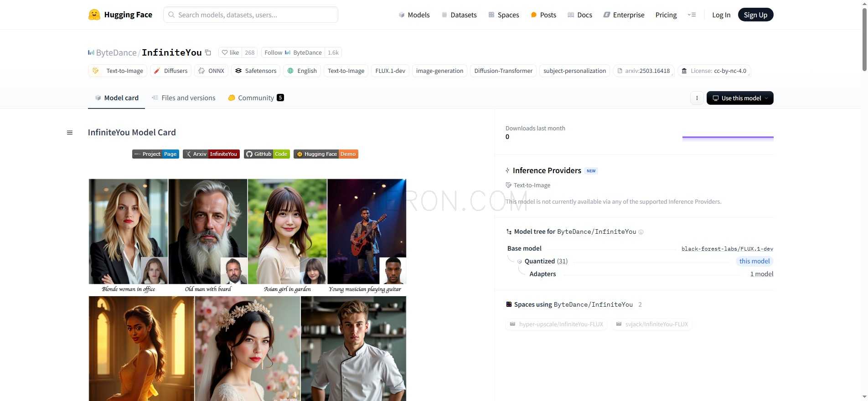Open the three-dot more options button
Screen dimensions: 868x401
[697, 98]
